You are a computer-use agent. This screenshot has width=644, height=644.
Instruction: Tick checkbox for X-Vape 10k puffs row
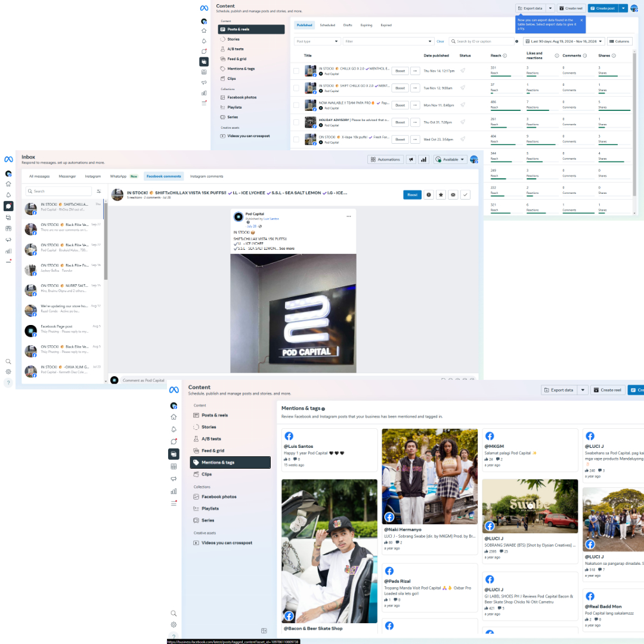[296, 140]
